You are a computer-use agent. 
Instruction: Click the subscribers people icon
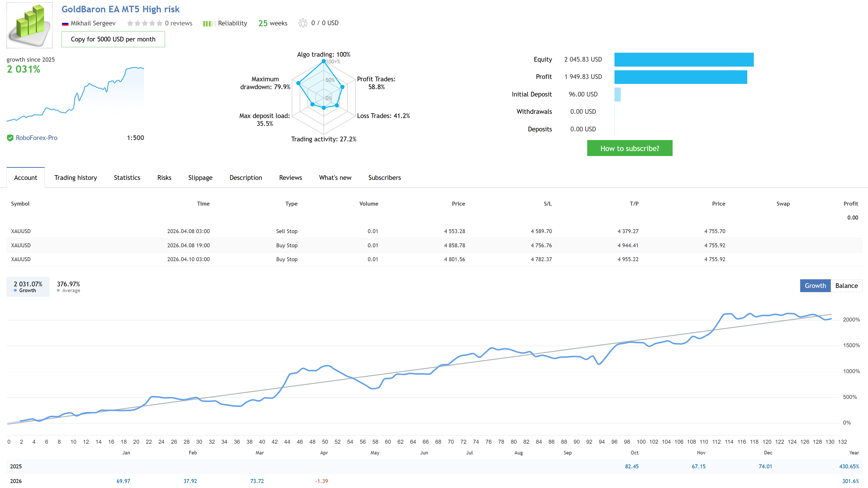(x=303, y=23)
